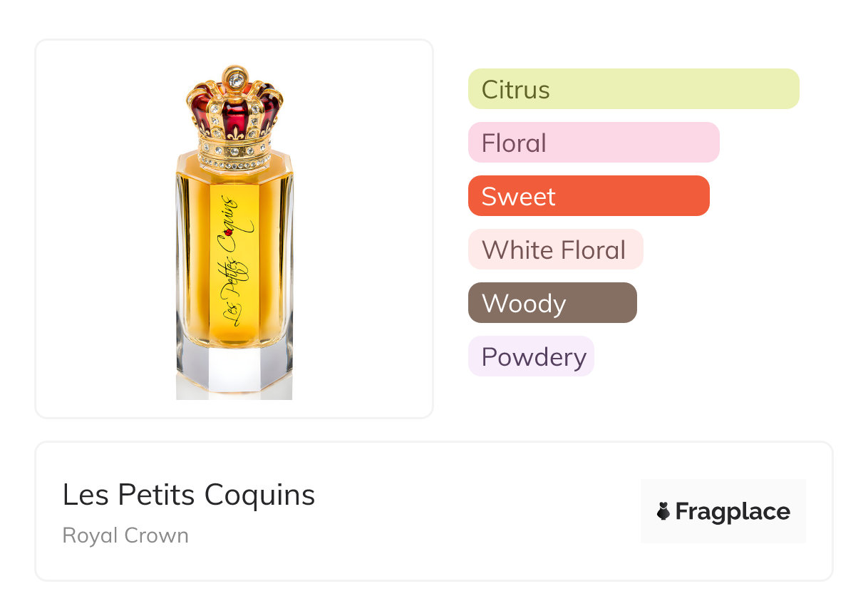This screenshot has height=616, width=868.
Task: Select the Floral accord bar
Action: (x=593, y=143)
